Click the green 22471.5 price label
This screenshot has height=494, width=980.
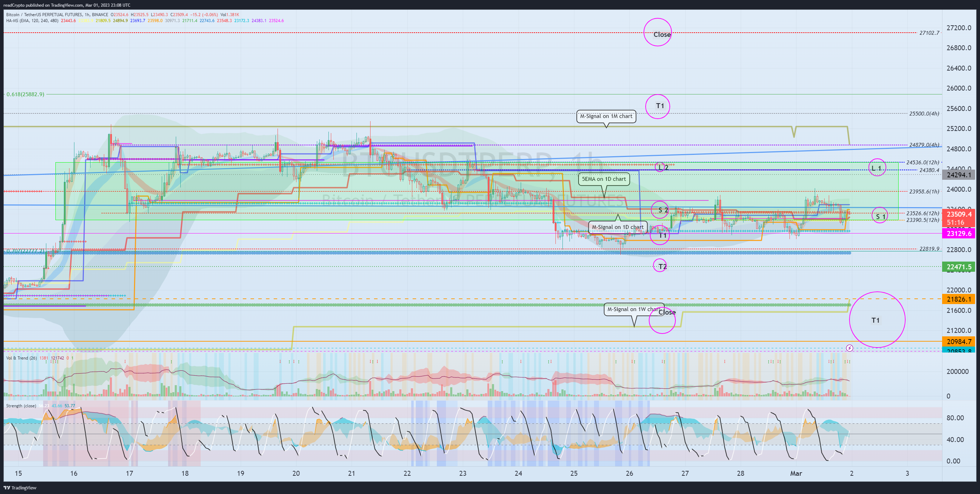point(959,267)
